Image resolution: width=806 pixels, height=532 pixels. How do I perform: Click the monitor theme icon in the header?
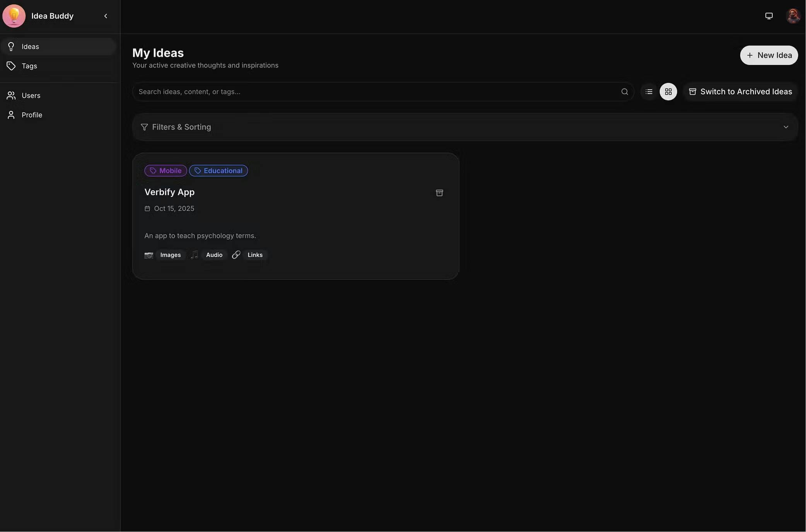[x=768, y=16]
